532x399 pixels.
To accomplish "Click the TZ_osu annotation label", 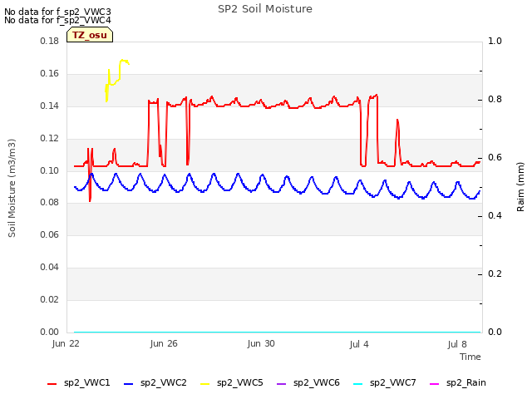I will (x=90, y=35).
